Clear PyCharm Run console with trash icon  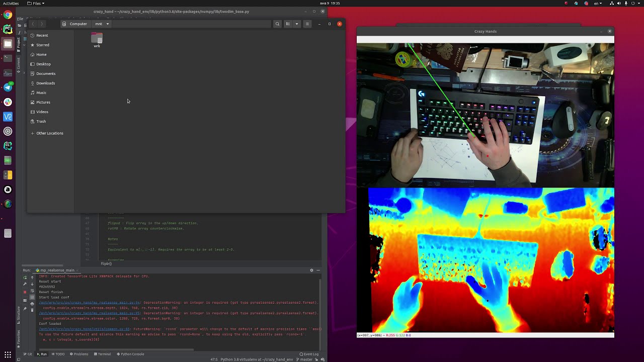pyautogui.click(x=32, y=310)
